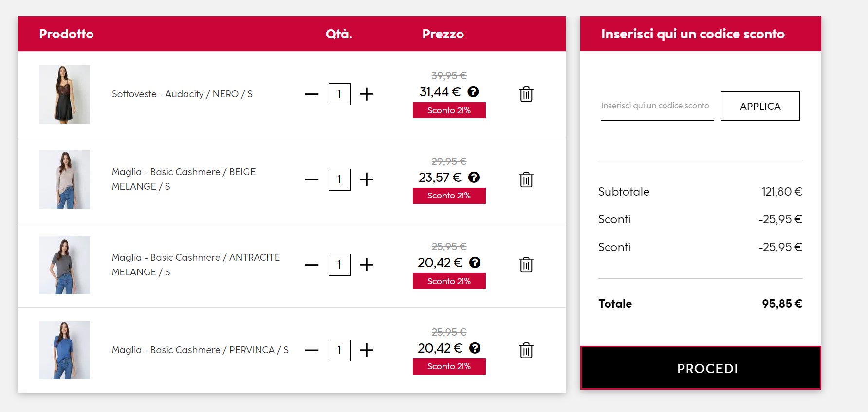The height and width of the screenshot is (412, 868).
Task: Decrease quantity of ANTRACITE MELANGE maglia
Action: click(312, 265)
